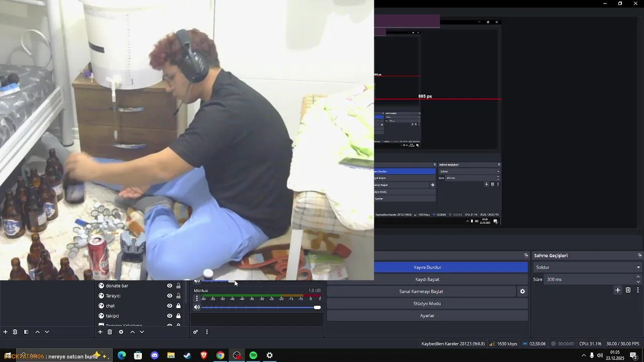
Task: Click the CPU: 31.1% status text
Action: tap(590, 344)
